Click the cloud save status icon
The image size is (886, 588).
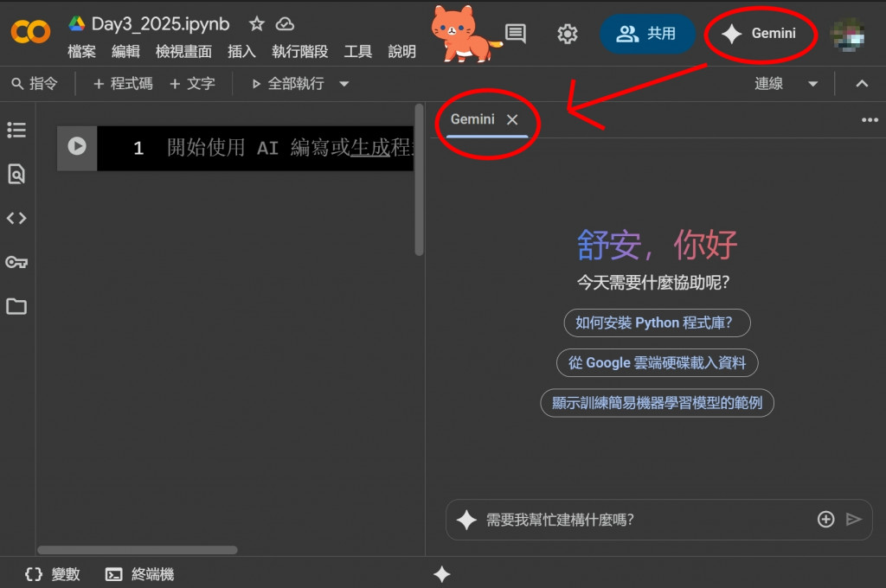pos(285,23)
